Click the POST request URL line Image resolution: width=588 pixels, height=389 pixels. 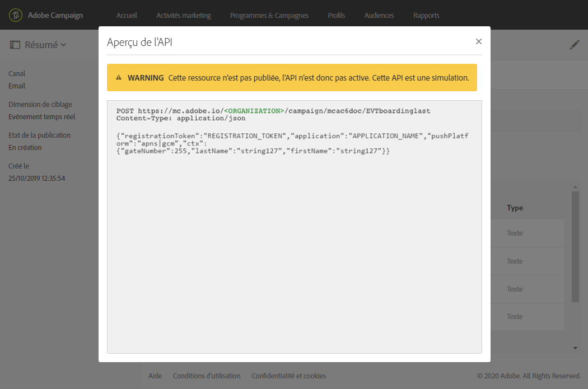(x=273, y=111)
